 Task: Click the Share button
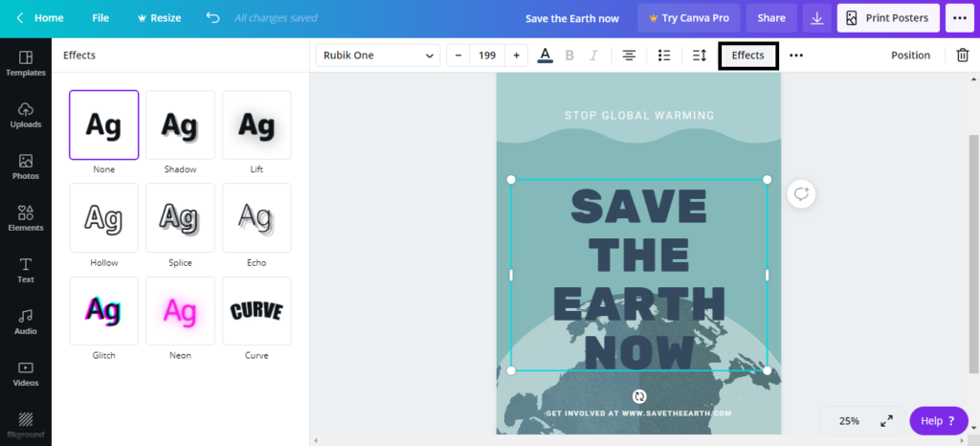(771, 18)
